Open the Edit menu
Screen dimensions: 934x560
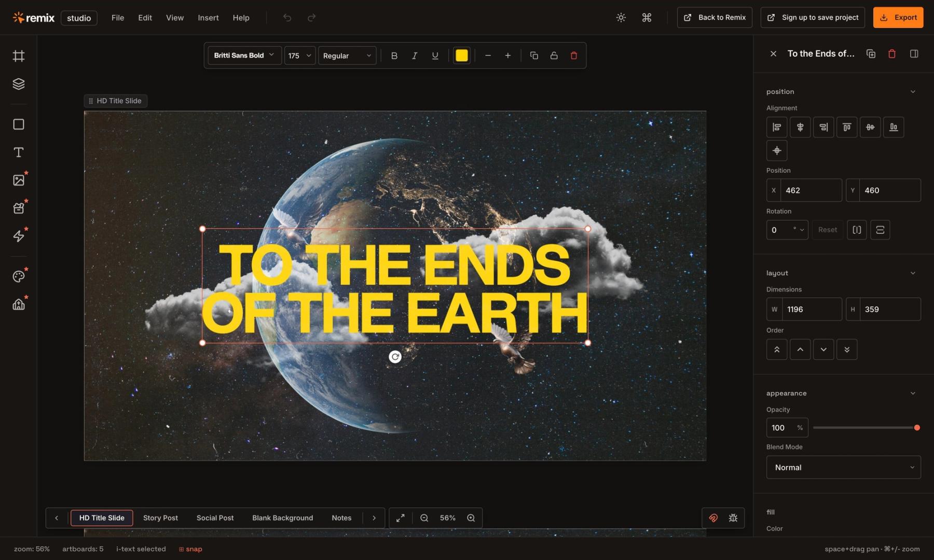tap(145, 18)
